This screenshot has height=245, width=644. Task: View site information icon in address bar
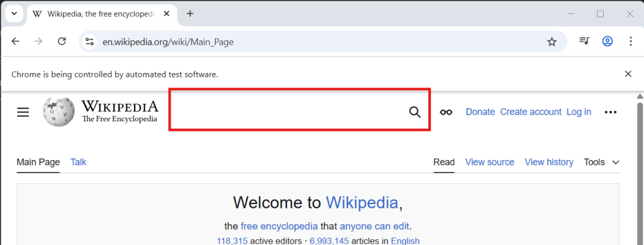[89, 42]
